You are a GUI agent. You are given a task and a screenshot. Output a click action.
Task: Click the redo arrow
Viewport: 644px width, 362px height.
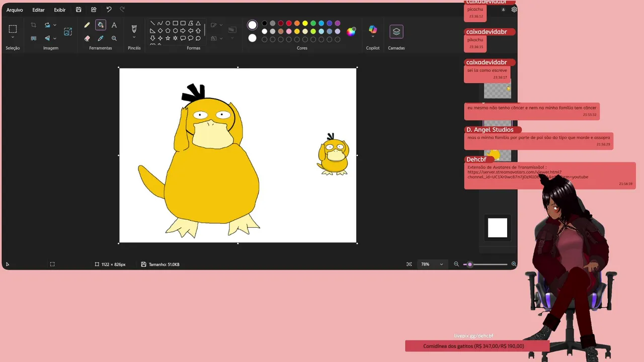(x=122, y=10)
